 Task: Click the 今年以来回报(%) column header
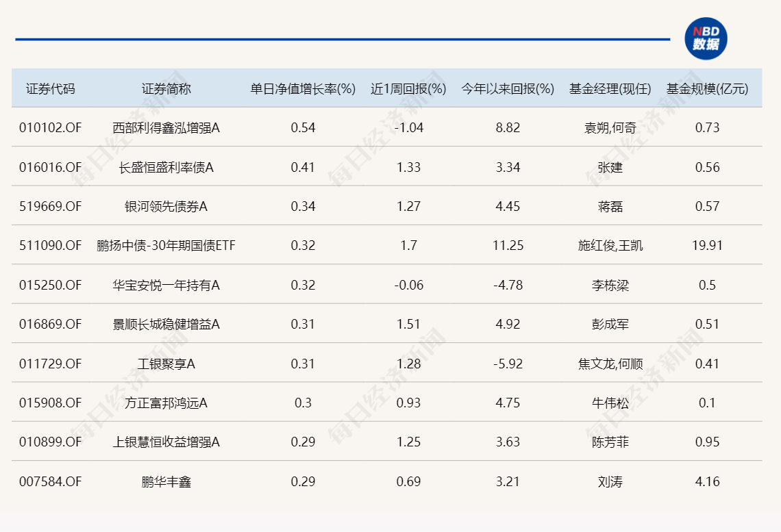pos(508,88)
